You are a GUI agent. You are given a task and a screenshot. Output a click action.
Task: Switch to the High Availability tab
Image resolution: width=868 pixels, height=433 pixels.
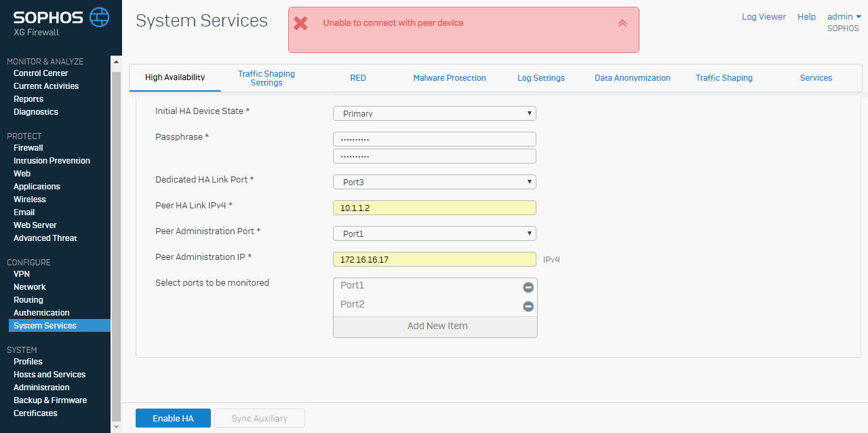[x=175, y=77]
